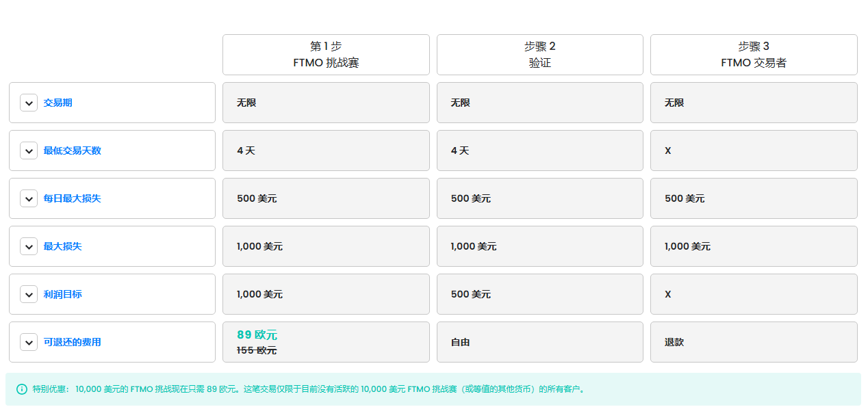The image size is (868, 407).
Task: Expand the 可退还的费用 row chevron
Action: 29,342
